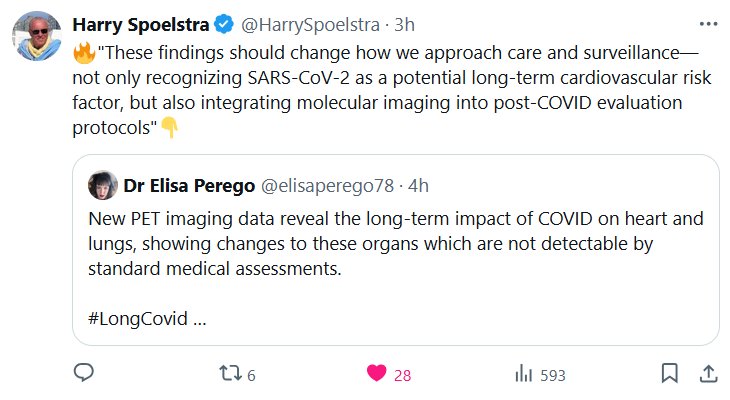Open the three-dot more options menu

point(707,21)
